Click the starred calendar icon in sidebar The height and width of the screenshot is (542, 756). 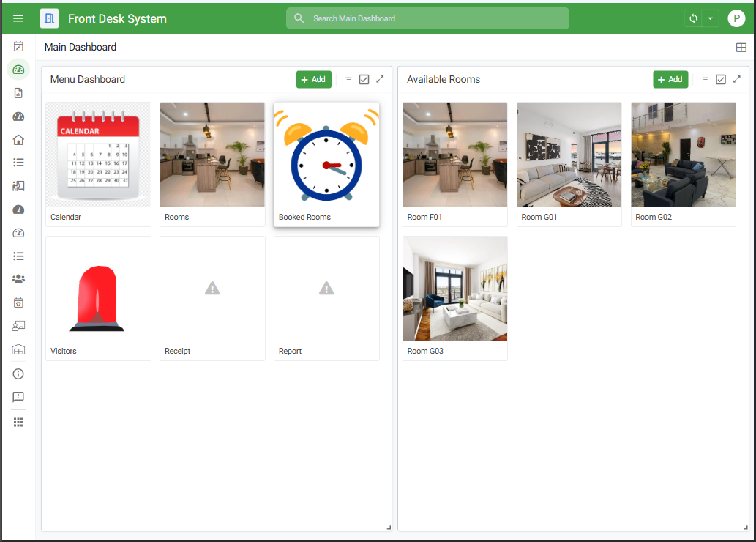[x=18, y=302]
